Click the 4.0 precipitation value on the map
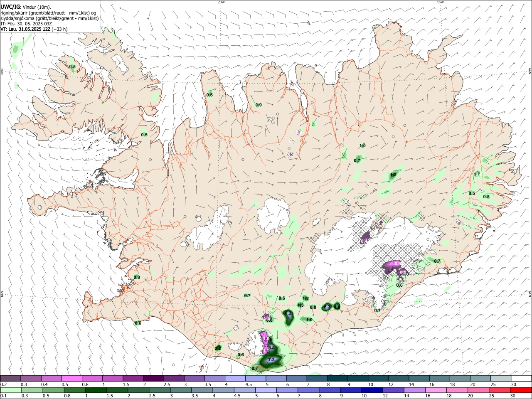 pos(337,307)
